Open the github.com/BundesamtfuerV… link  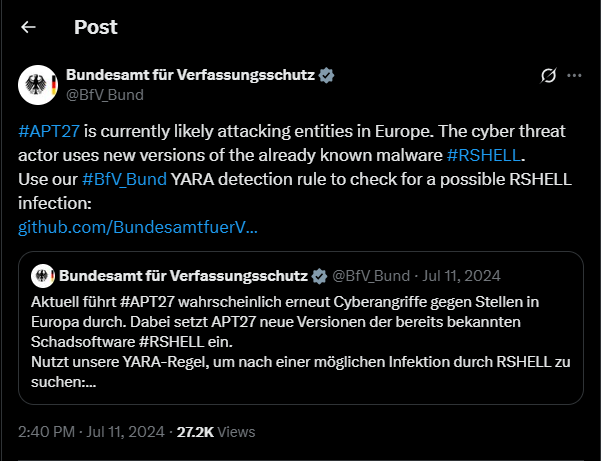click(x=138, y=227)
